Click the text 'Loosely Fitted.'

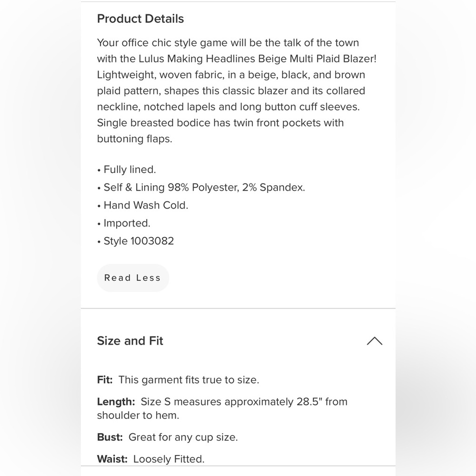169,459
